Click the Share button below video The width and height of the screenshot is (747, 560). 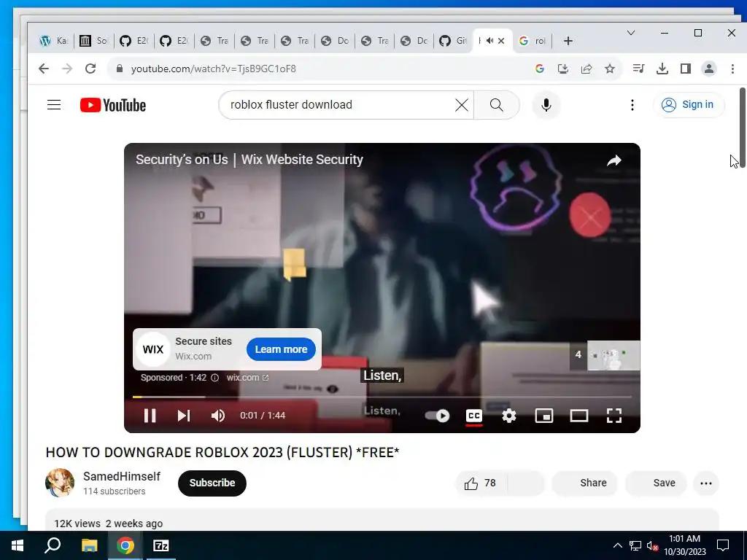[x=584, y=483]
